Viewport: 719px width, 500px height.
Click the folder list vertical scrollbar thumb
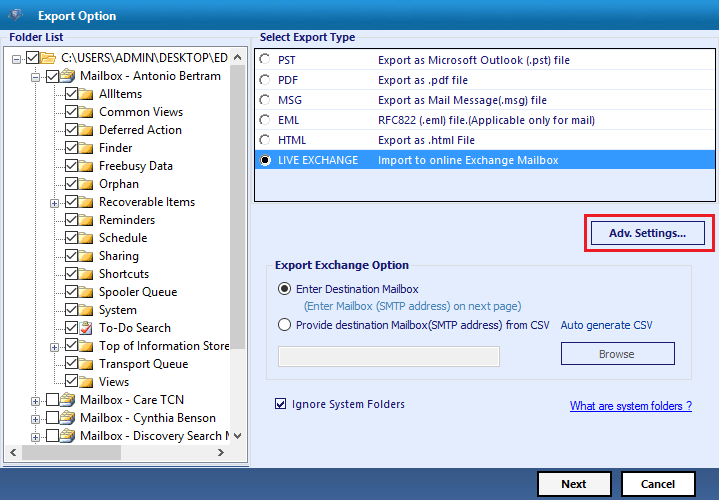238,207
